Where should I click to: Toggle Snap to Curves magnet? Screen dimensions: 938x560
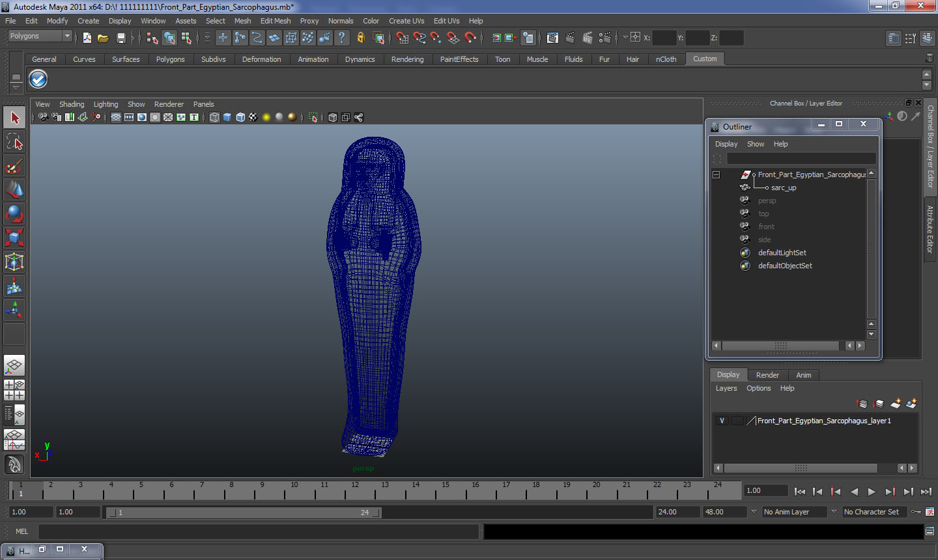(x=419, y=38)
